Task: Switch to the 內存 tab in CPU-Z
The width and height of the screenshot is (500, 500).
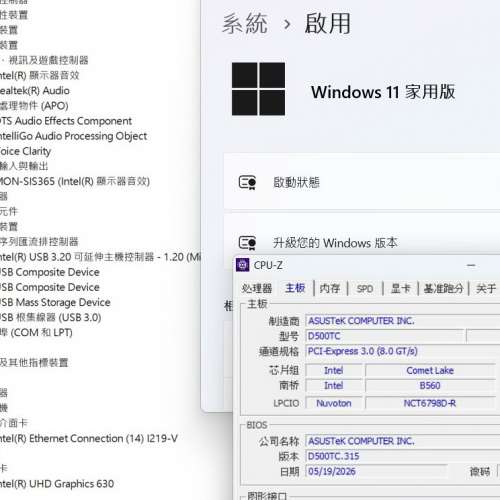Action: click(x=330, y=288)
